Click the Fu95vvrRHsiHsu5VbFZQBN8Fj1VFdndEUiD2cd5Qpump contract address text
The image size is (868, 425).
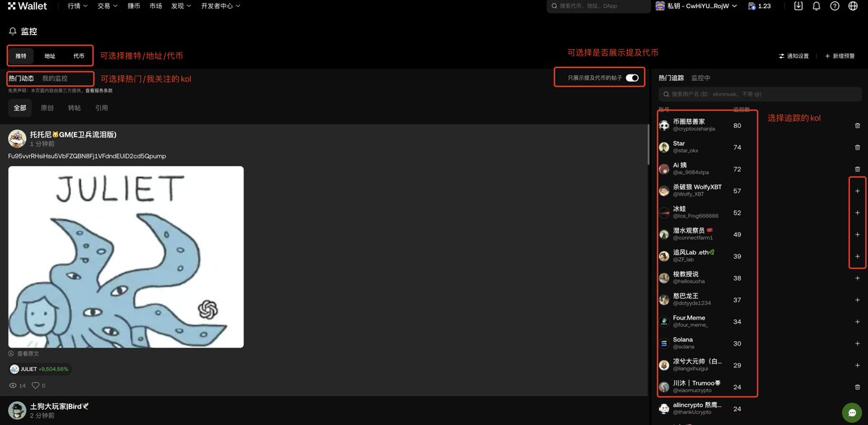[x=88, y=155]
